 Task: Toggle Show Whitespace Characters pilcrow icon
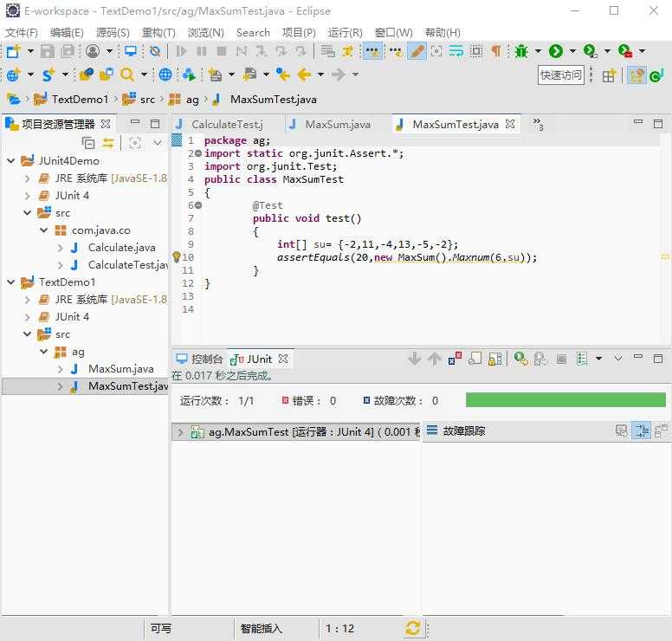click(x=496, y=51)
